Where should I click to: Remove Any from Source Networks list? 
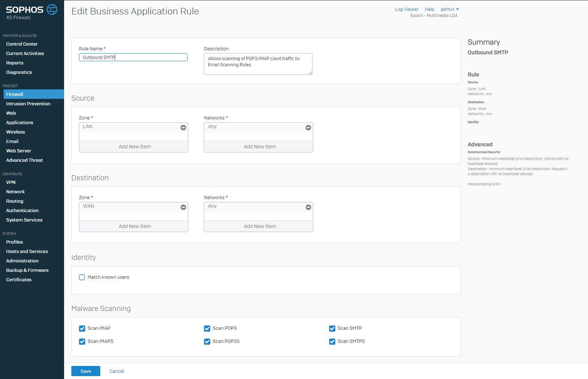click(x=308, y=127)
